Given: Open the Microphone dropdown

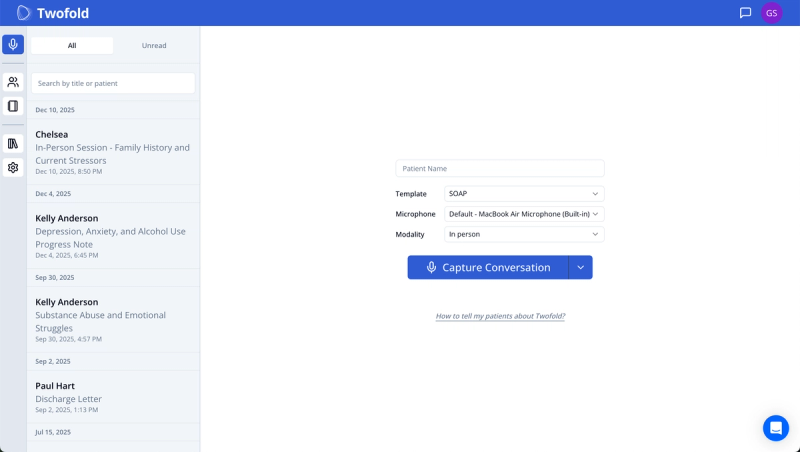Looking at the screenshot, I should pyautogui.click(x=524, y=214).
